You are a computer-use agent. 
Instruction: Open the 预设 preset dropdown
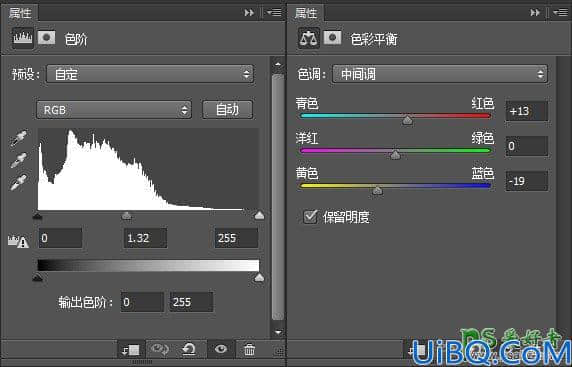(150, 74)
